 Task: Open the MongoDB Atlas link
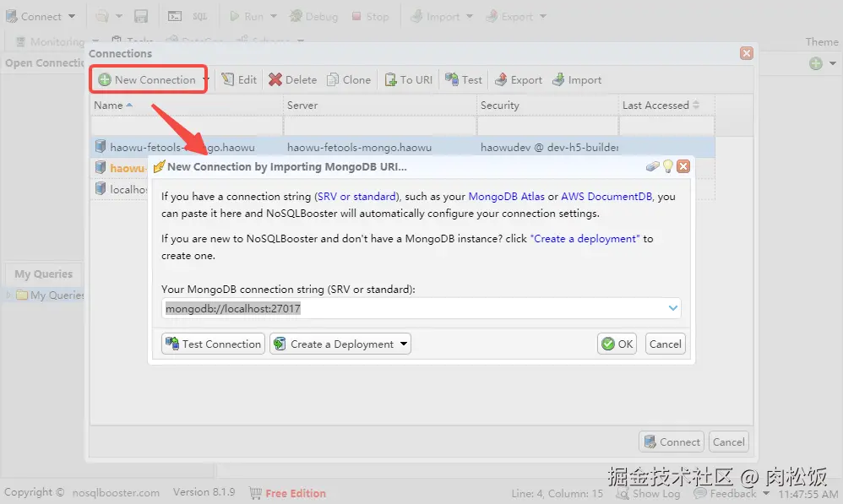click(x=507, y=196)
